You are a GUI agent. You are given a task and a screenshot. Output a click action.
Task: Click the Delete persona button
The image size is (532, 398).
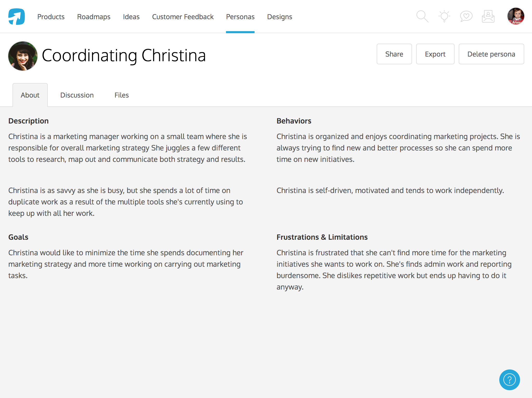click(490, 54)
